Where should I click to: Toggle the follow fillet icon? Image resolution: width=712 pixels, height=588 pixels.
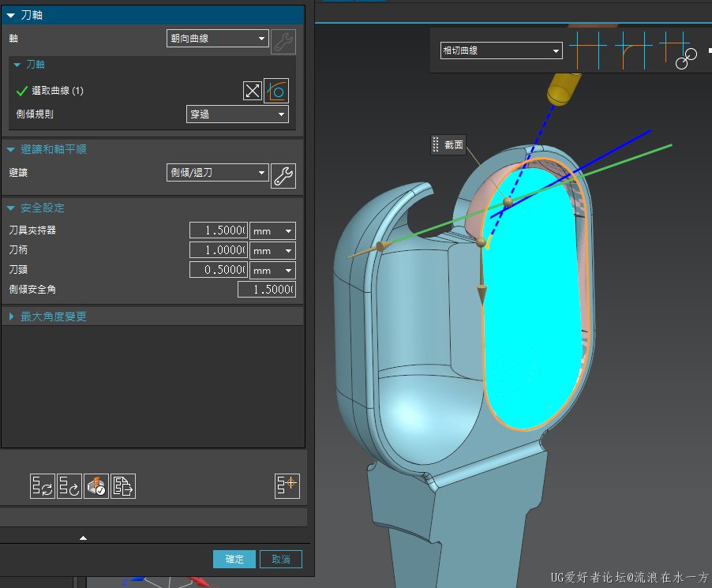(x=633, y=51)
